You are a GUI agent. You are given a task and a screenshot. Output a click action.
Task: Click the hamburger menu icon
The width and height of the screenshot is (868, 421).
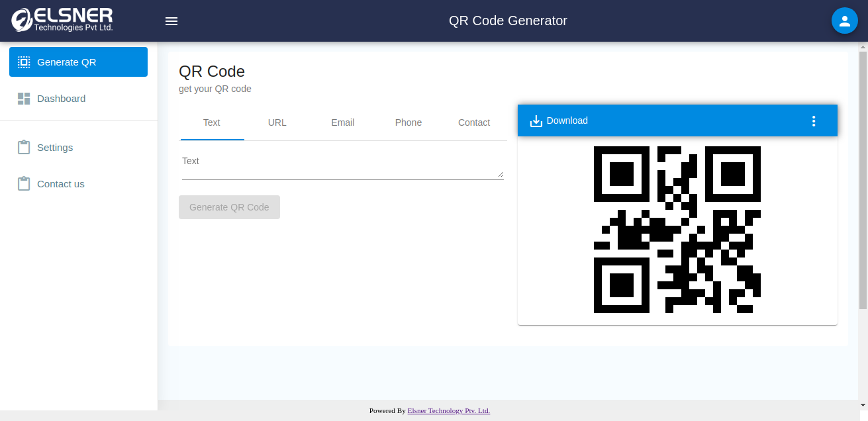[171, 21]
